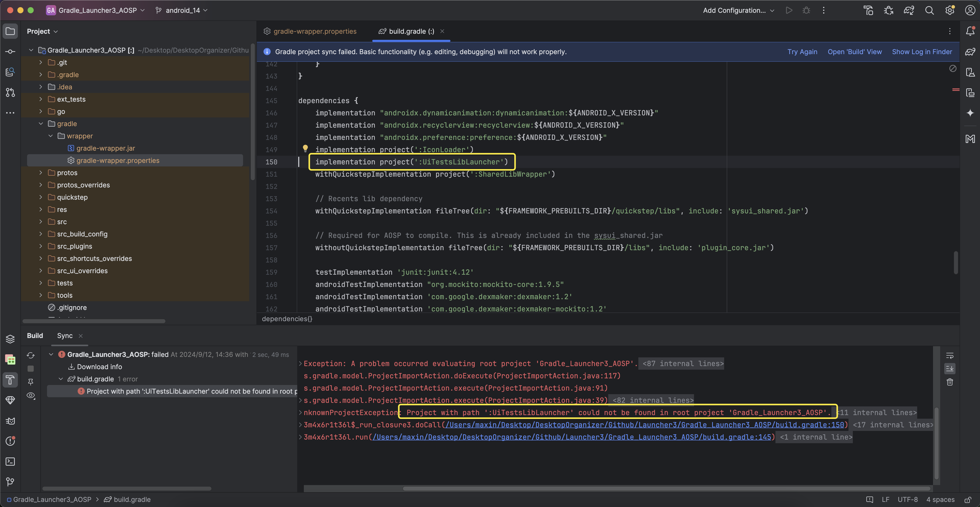Click the LF line separator in status bar

(x=886, y=499)
